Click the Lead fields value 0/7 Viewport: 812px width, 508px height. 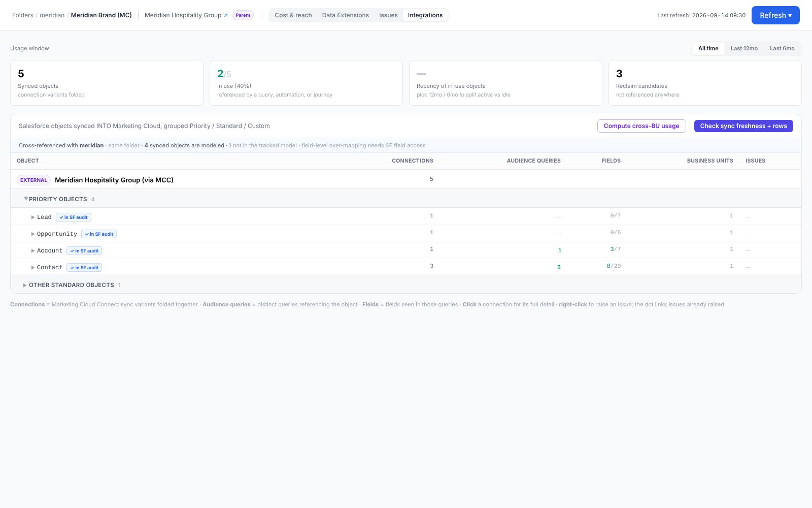point(615,216)
